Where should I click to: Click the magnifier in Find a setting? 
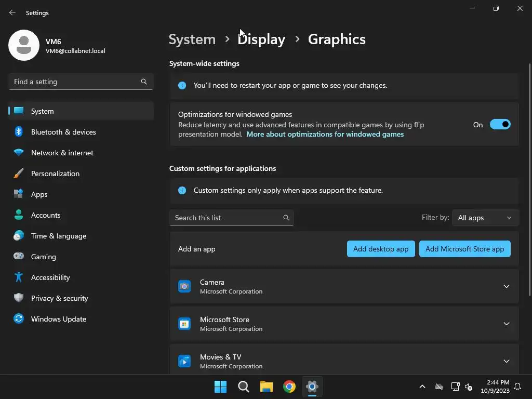(144, 82)
